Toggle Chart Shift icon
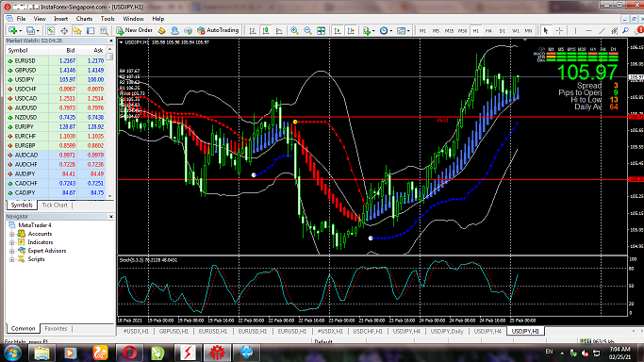This screenshot has height=362, width=644. (351, 31)
